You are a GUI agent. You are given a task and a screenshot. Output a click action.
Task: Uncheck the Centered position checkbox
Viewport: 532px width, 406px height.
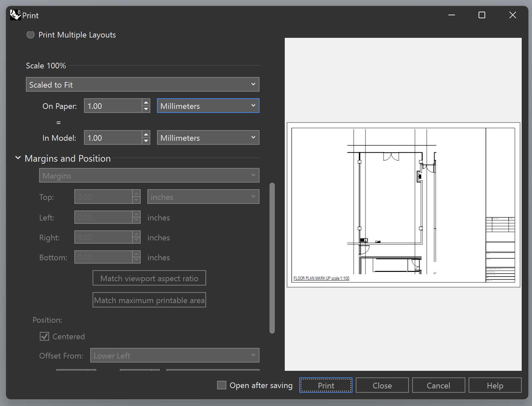(x=44, y=336)
